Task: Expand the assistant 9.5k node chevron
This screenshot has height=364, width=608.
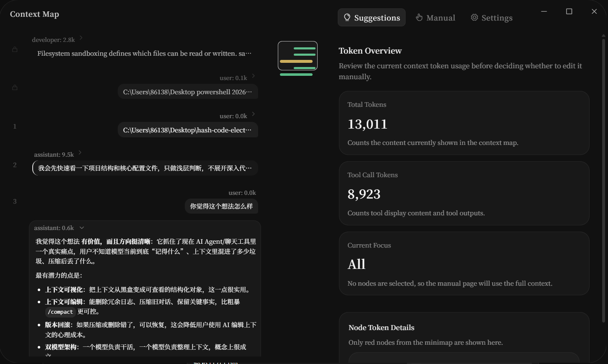Action: pyautogui.click(x=80, y=152)
